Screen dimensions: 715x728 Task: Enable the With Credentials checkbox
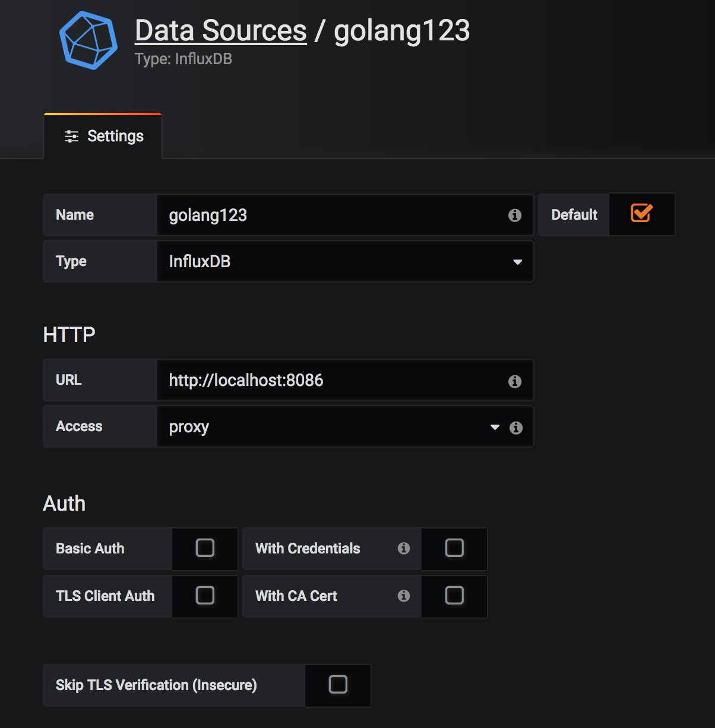454,547
